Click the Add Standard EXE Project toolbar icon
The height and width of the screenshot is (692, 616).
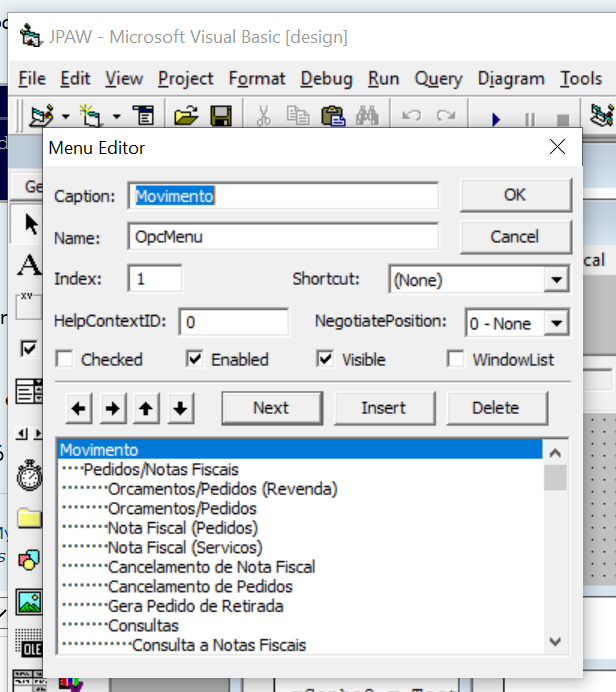click(41, 116)
